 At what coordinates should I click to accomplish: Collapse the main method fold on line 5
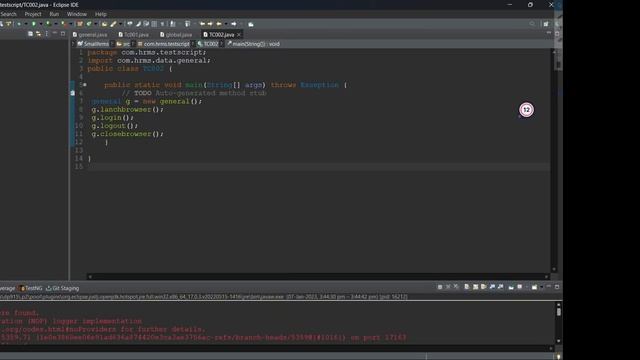(85, 85)
